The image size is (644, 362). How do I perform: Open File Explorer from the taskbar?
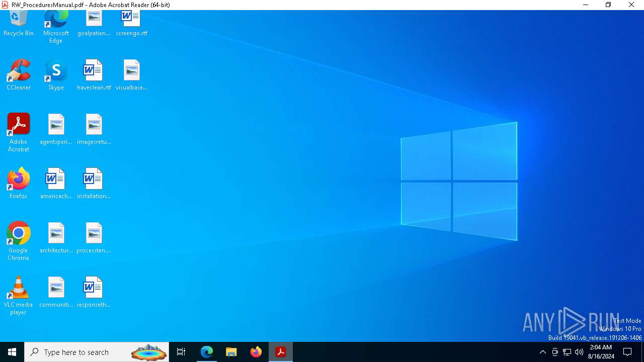[231, 352]
